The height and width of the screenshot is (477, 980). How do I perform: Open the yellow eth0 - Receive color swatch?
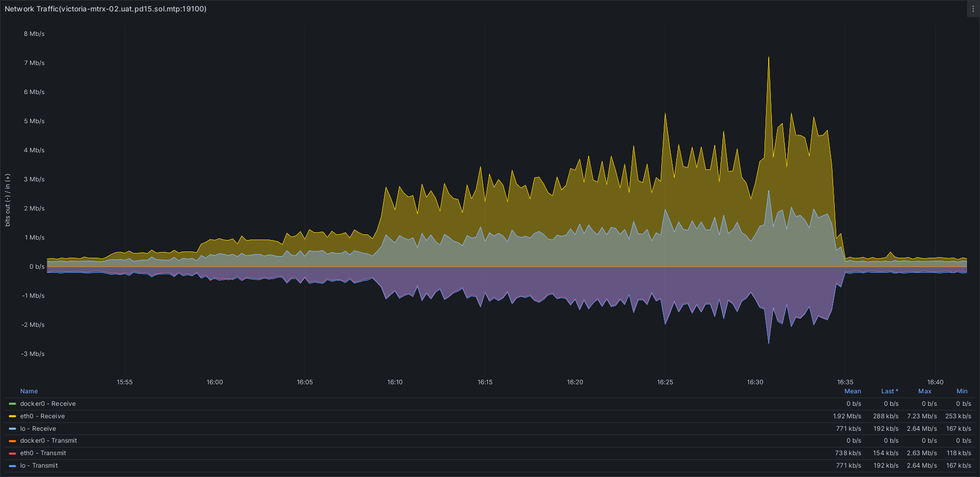point(12,416)
